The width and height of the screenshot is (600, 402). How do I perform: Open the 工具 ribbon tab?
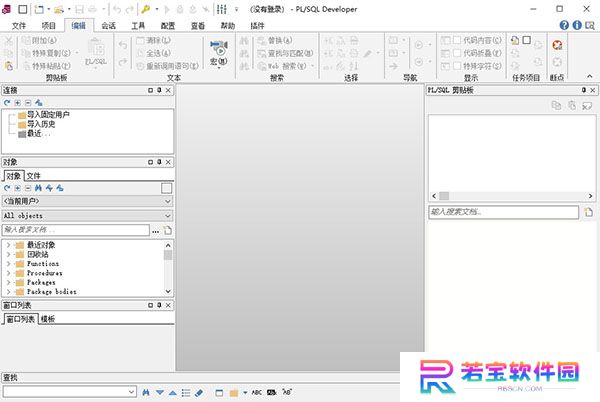click(138, 26)
